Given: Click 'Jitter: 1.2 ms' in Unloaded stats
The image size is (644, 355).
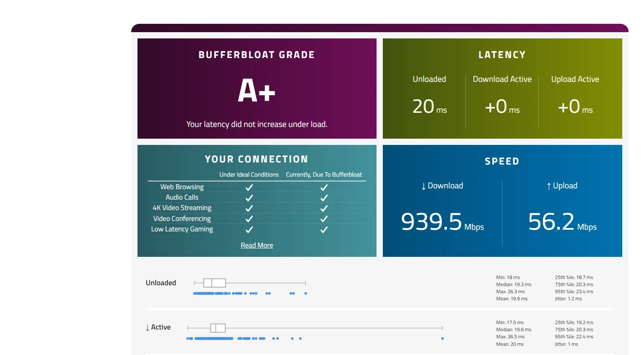Looking at the screenshot, I should pyautogui.click(x=568, y=299).
